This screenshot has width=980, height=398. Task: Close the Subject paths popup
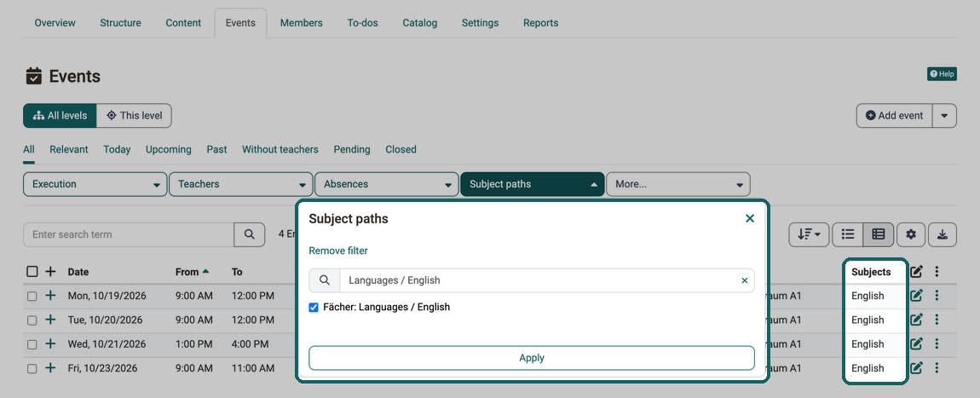(x=750, y=218)
